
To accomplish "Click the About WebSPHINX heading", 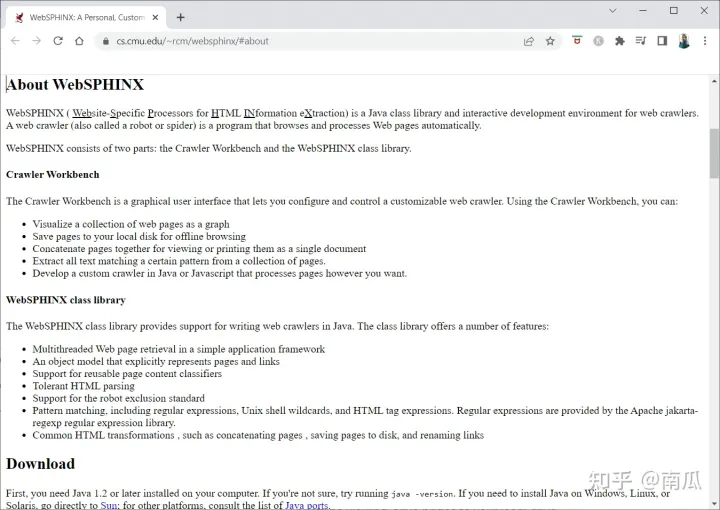I will tap(75, 84).
